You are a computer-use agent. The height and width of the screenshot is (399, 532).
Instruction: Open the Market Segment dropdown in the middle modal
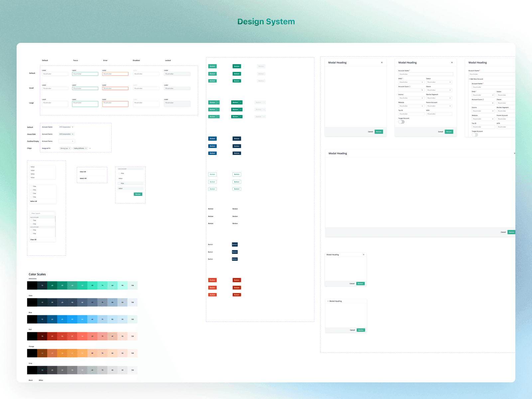tap(439, 98)
